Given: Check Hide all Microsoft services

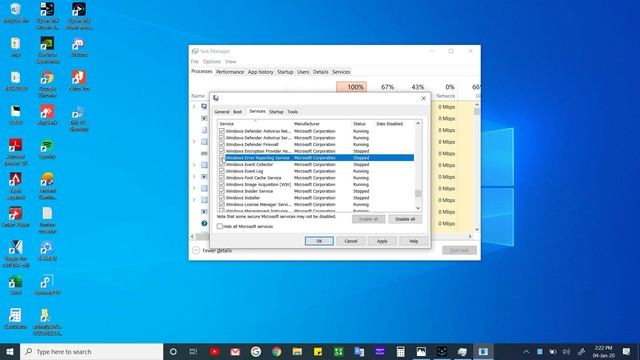Looking at the screenshot, I should pyautogui.click(x=220, y=226).
